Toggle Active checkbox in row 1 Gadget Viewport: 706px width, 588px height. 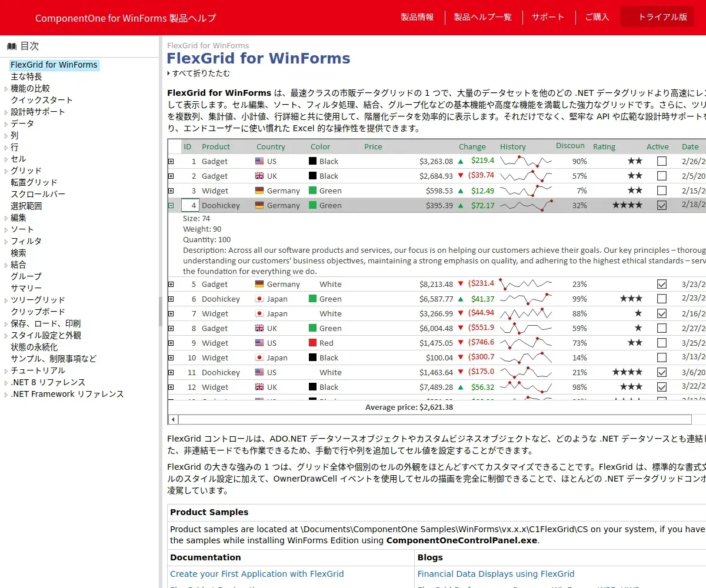tap(662, 161)
